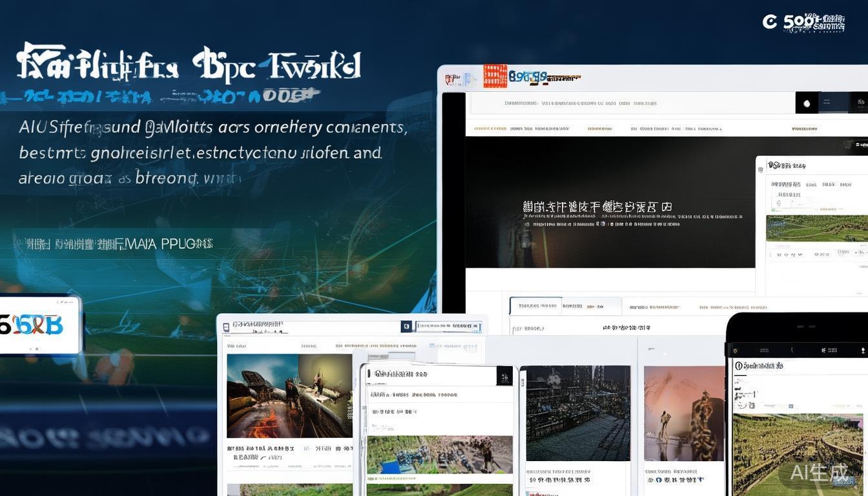Screen dimensions: 868x496
Task: Click the hero banner headline text
Action: tap(597, 207)
